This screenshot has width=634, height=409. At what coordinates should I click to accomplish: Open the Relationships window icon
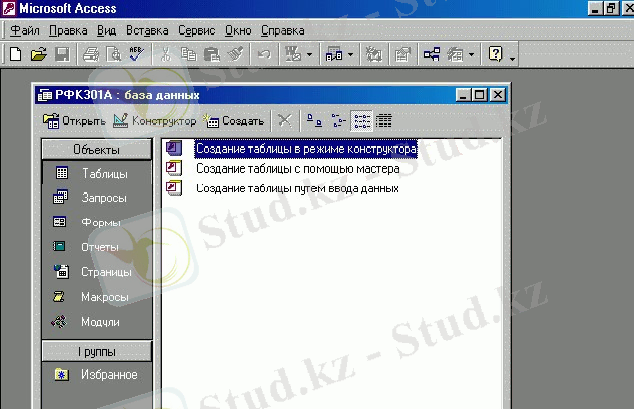(432, 54)
